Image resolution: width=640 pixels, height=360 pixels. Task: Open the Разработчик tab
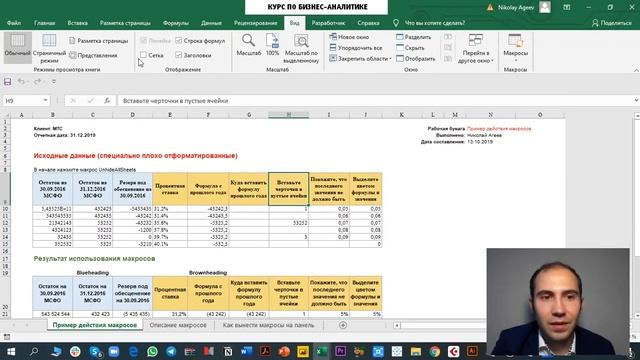coord(328,23)
